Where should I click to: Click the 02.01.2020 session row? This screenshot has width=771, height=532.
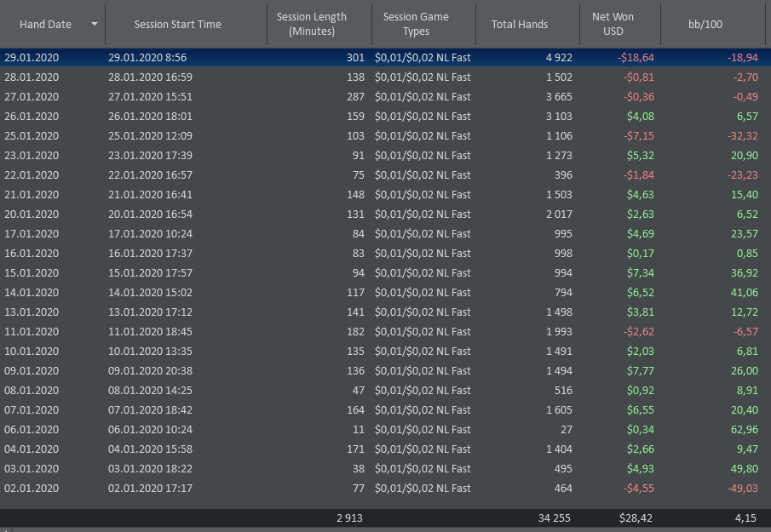(x=385, y=489)
